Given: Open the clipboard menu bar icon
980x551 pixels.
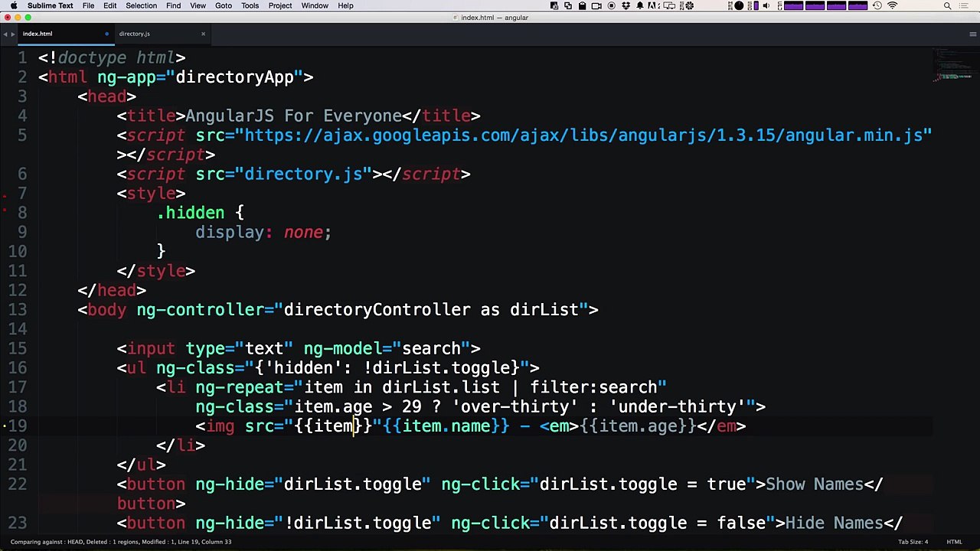Looking at the screenshot, I should coord(583,5).
